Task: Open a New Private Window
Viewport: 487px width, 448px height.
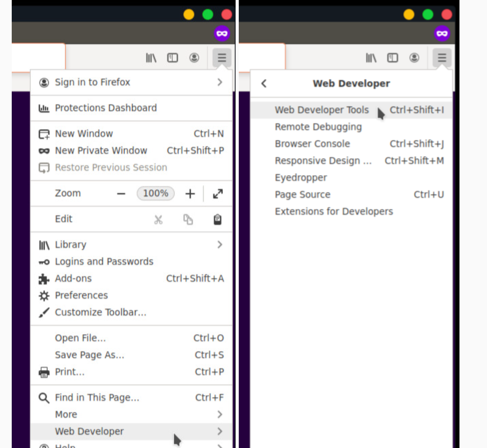Action: point(101,151)
